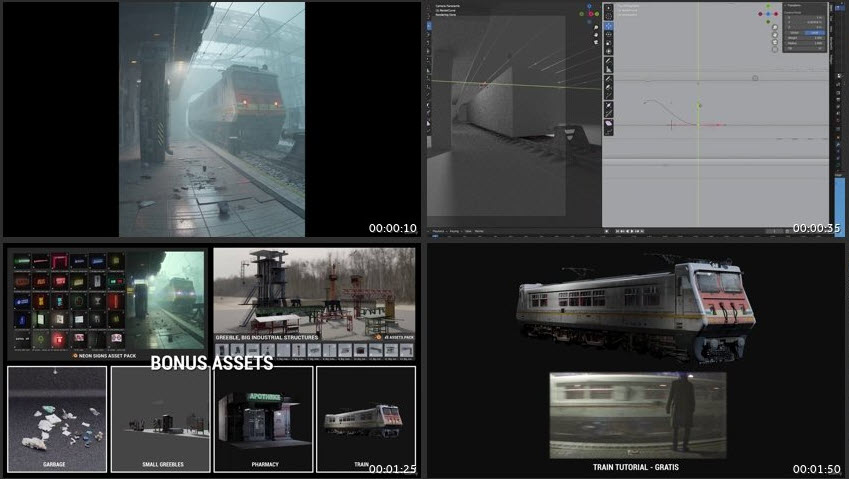Open the Keying dropdown in timeline

[x=454, y=231]
